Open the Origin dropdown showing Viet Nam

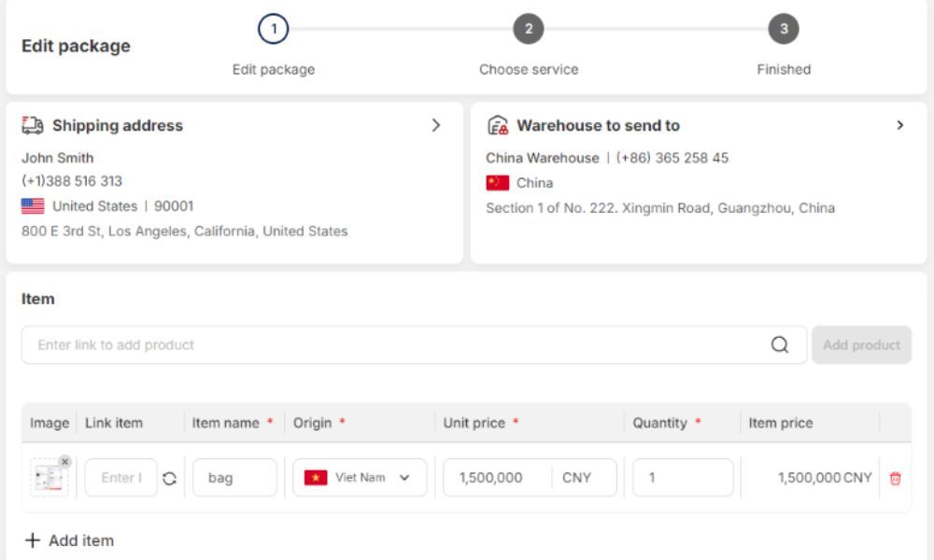coord(360,477)
